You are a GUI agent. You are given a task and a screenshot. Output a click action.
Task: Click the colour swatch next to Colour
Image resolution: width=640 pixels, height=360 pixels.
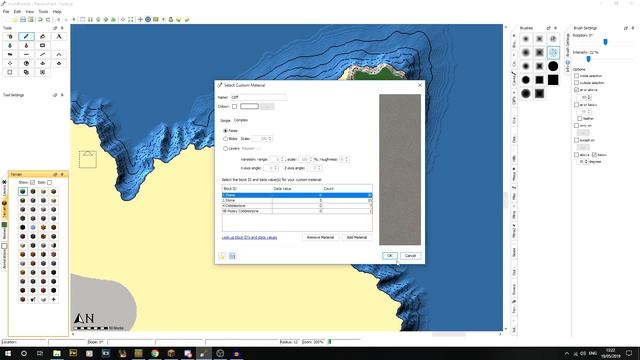249,106
